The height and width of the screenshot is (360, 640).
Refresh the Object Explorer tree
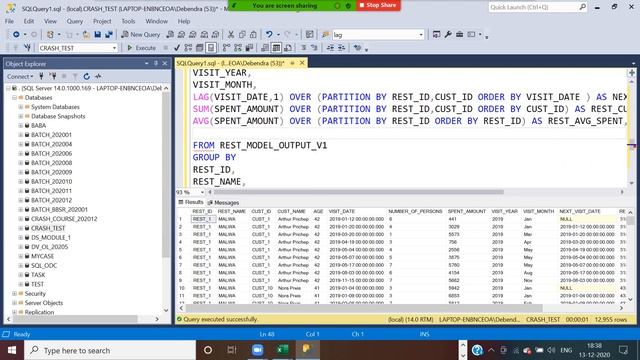pos(87,76)
